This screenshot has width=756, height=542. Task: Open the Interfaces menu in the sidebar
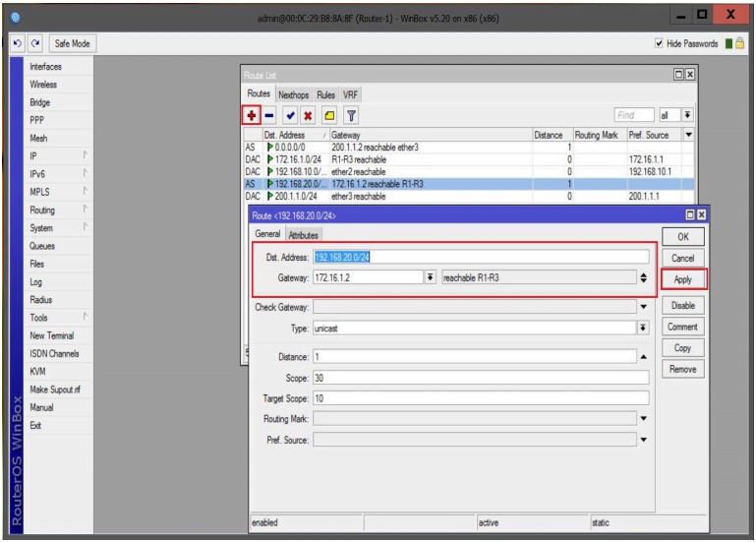(x=46, y=67)
